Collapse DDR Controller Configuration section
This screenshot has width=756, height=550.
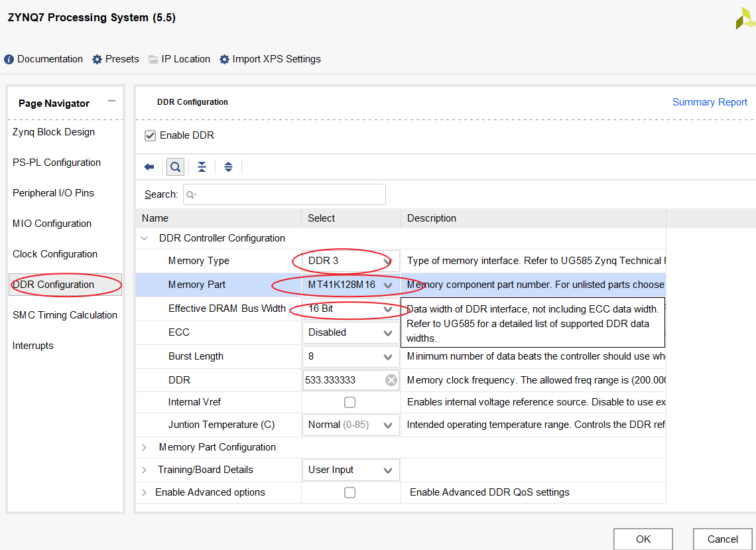point(144,238)
